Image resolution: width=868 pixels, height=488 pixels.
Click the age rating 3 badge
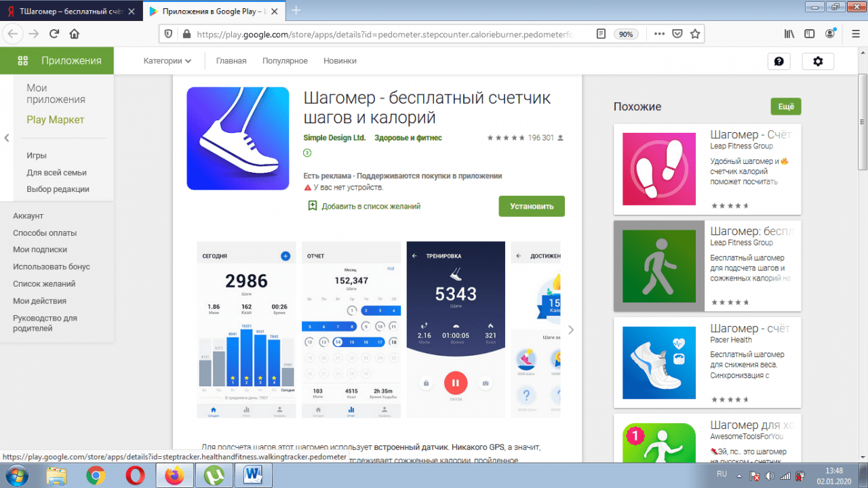click(x=307, y=153)
